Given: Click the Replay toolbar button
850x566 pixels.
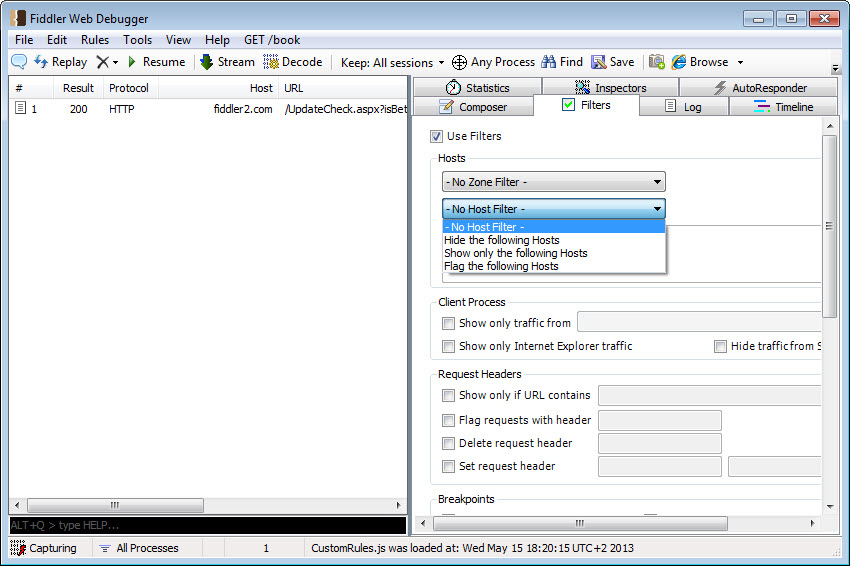Looking at the screenshot, I should coord(61,62).
